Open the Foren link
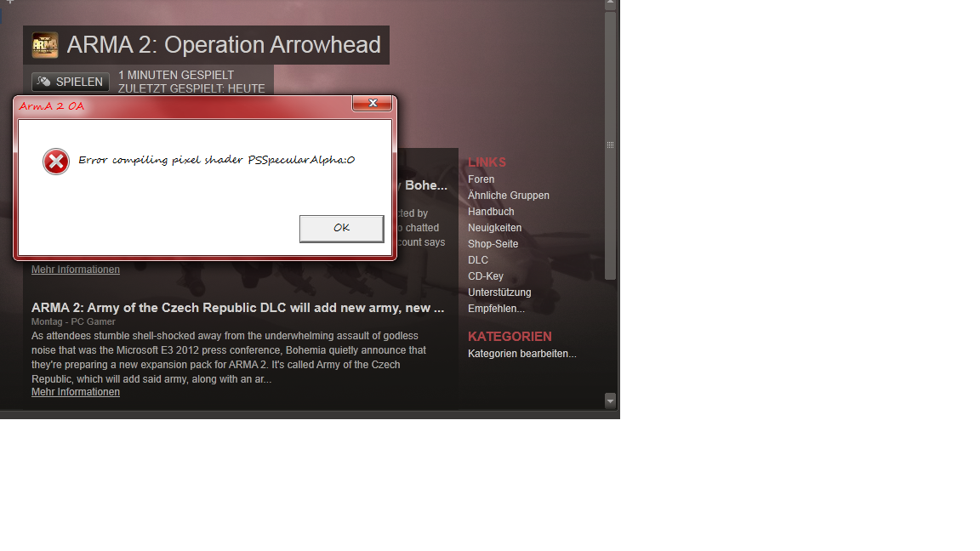The image size is (980, 551). 481,179
